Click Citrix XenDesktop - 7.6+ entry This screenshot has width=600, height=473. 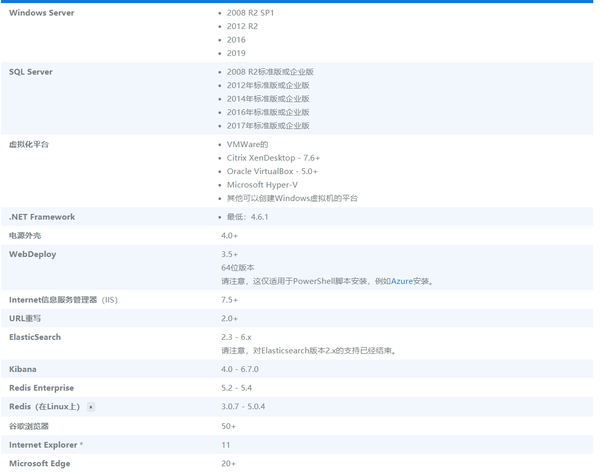[273, 158]
